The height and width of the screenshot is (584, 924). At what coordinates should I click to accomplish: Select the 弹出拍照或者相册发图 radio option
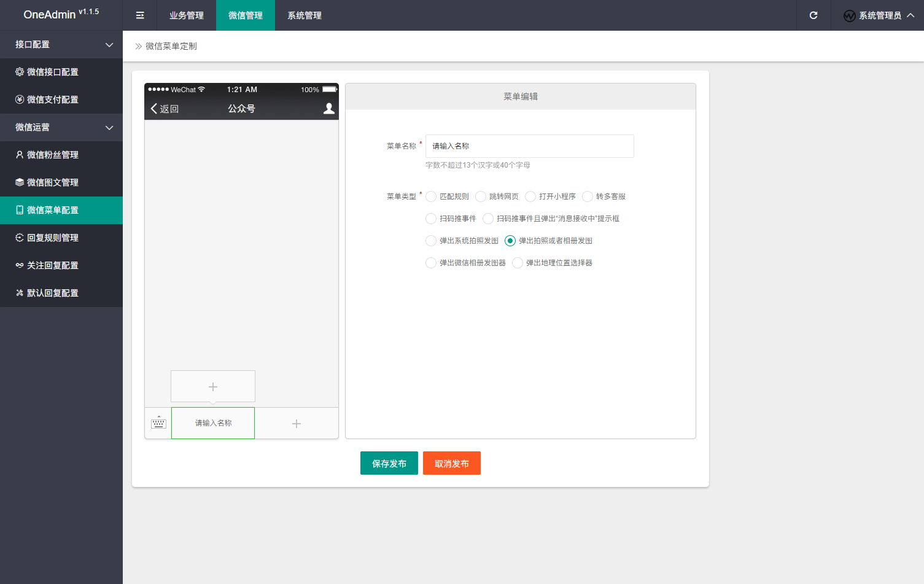pos(510,241)
